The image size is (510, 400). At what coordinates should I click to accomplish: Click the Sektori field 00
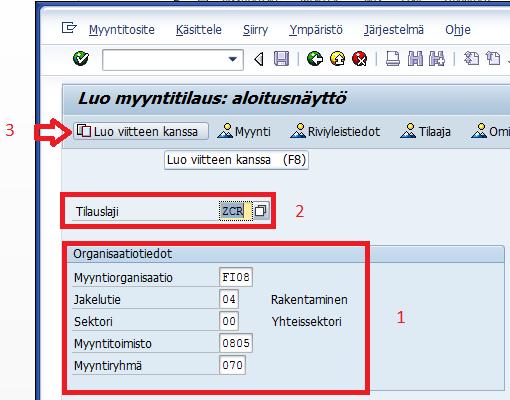coord(229,321)
